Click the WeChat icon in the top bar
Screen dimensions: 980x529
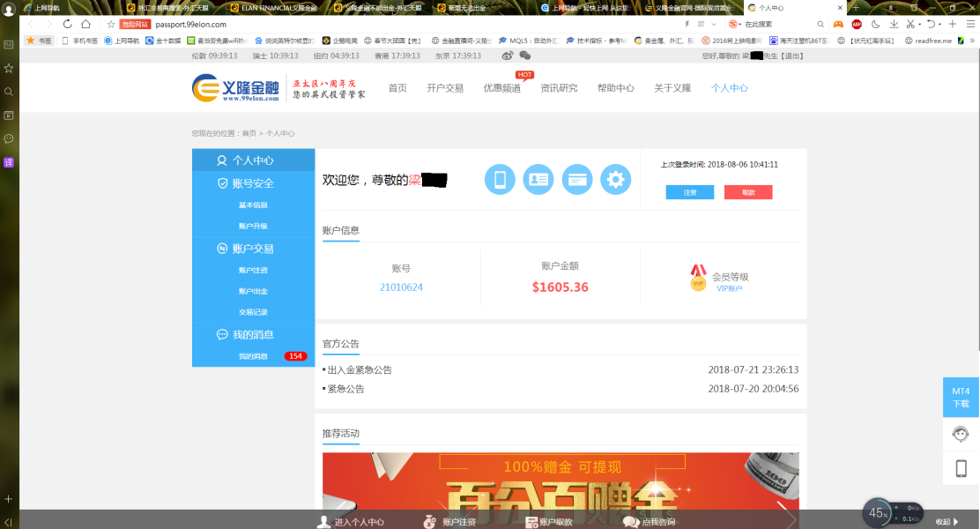click(x=524, y=56)
